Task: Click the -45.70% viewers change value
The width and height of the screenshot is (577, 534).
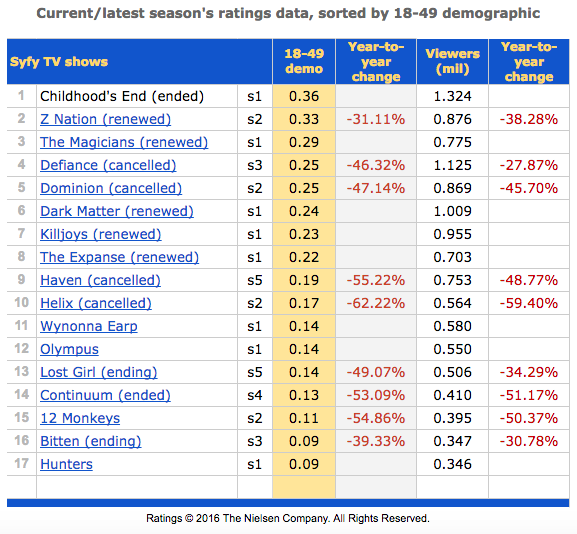Action: click(529, 188)
